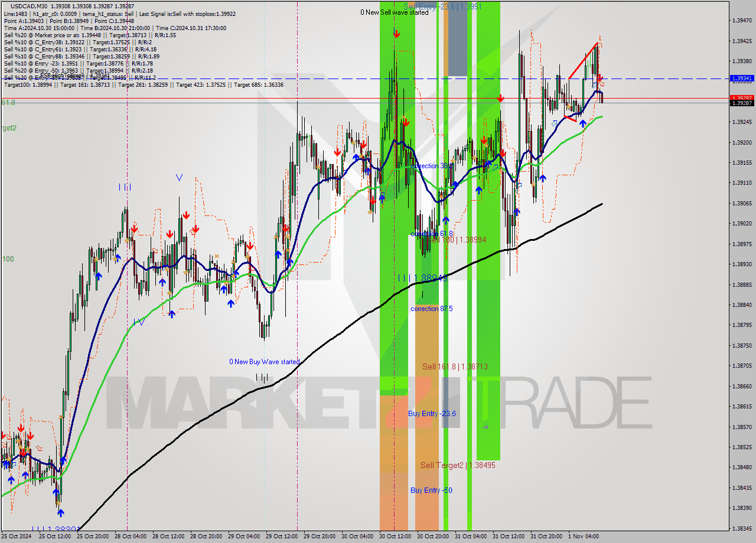Click the '30 Oct 20:00' time axis label

[433, 537]
